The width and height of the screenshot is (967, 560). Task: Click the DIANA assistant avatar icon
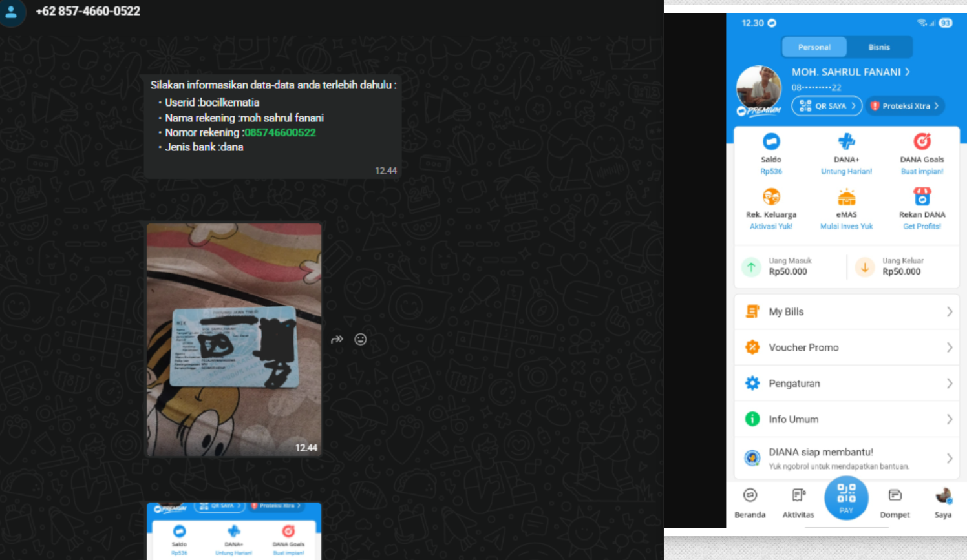coord(752,458)
